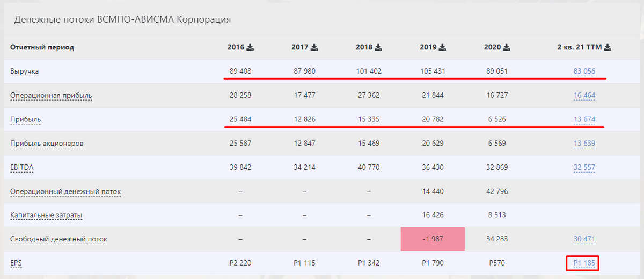Click the download icon beside 2017
Image resolution: width=644 pixels, height=279 pixels.
click(314, 47)
